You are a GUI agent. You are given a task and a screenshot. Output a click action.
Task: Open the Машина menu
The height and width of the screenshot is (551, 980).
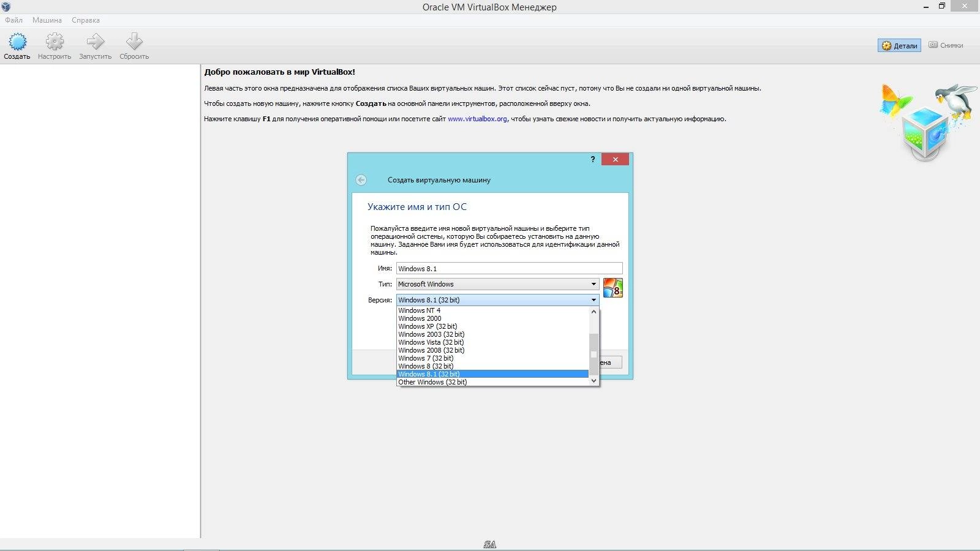pos(47,20)
